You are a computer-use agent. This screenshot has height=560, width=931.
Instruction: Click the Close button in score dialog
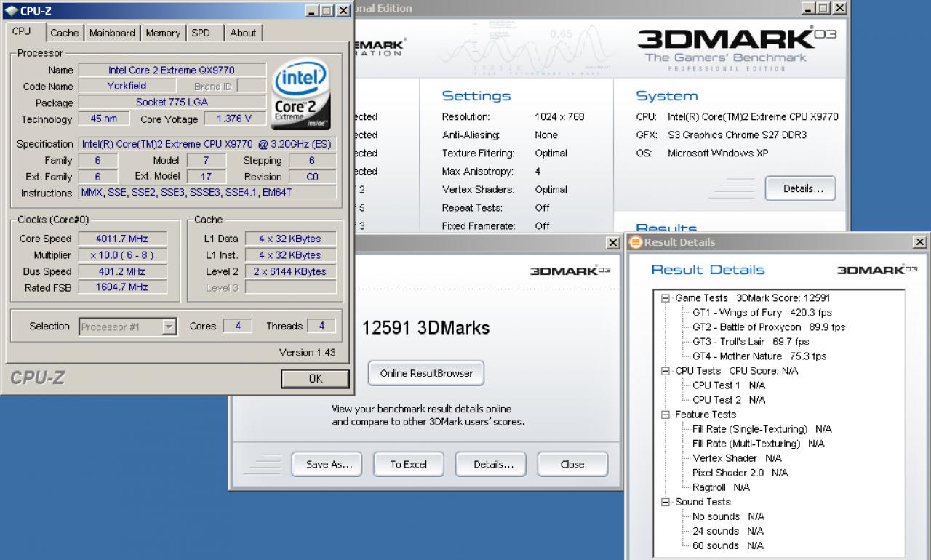tap(572, 464)
